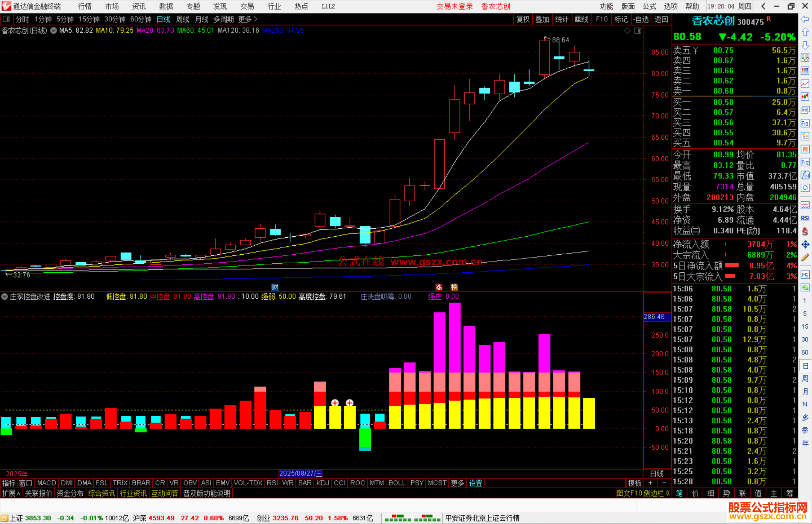Image resolution: width=812 pixels, height=524 pixels.
Task: Click the orange document icon in sidebar
Action: pyautogui.click(x=805, y=149)
